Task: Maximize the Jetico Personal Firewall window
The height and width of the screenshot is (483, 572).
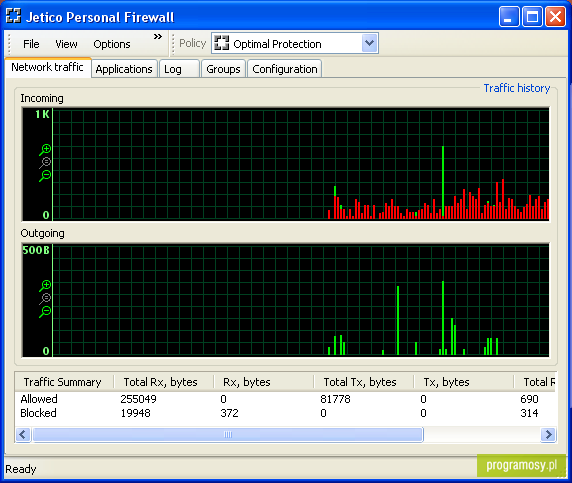Action: 532,16
